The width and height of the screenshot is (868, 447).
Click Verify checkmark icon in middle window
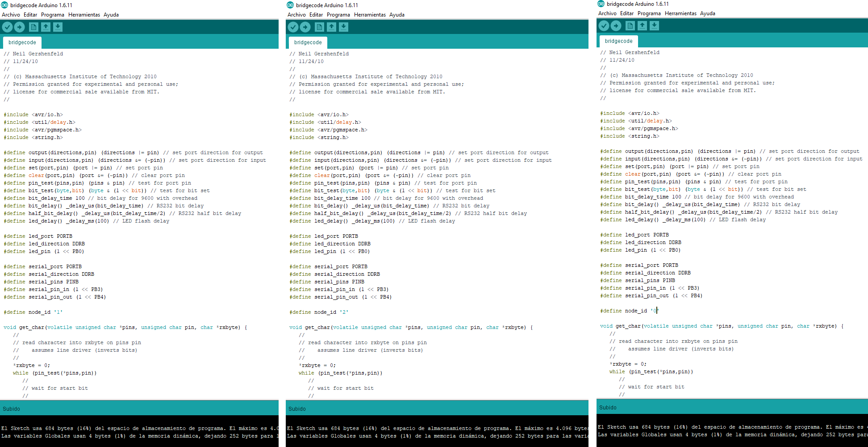pos(293,27)
